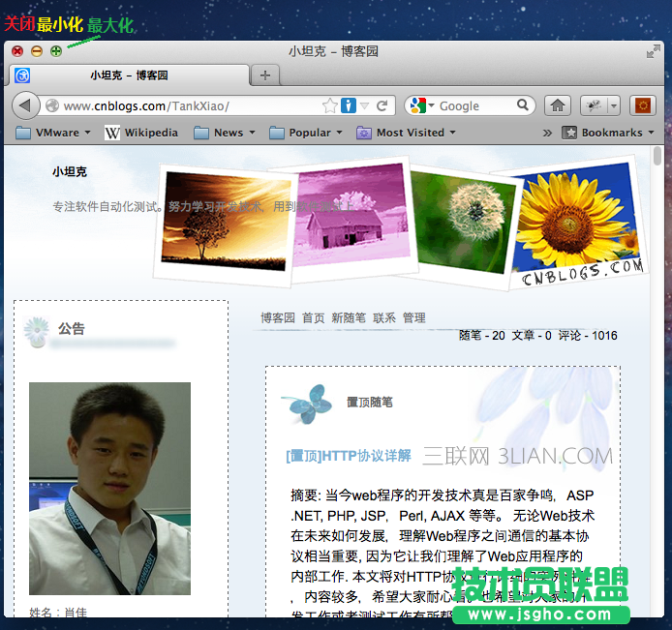The image size is (672, 630).
Task: Expand the VMware bookmarks folder
Action: point(53,133)
